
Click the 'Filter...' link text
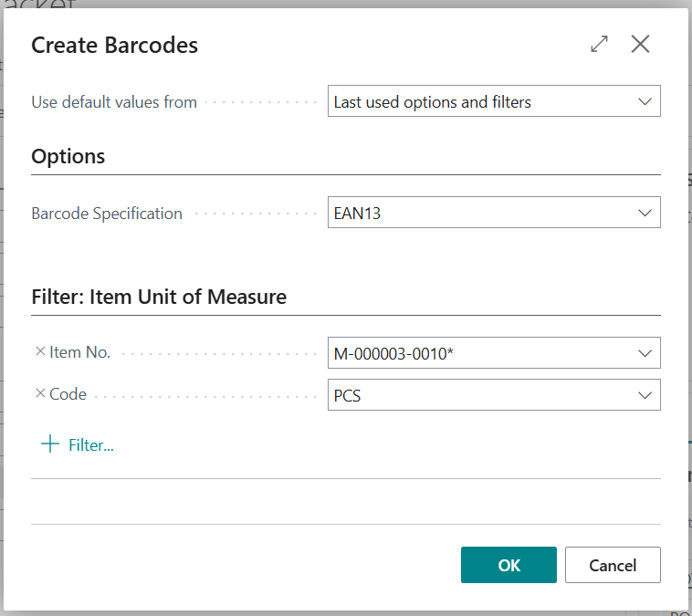point(91,444)
